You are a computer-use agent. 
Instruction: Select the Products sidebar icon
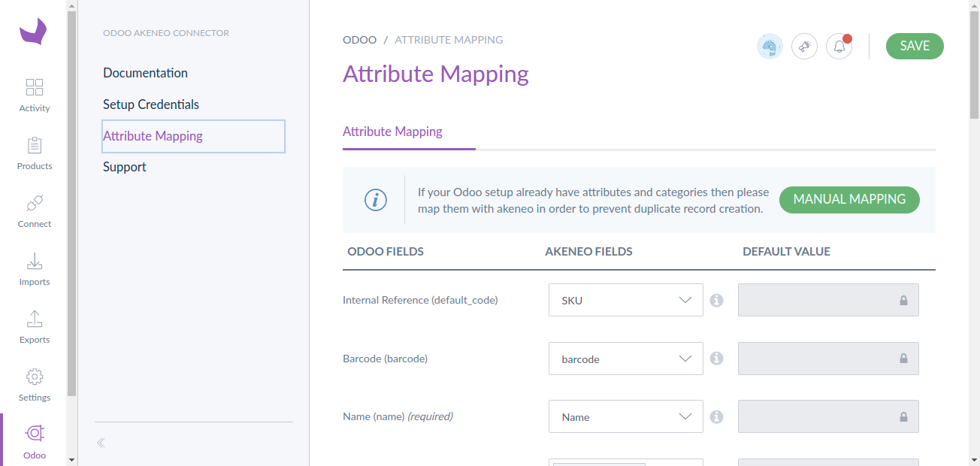pyautogui.click(x=34, y=153)
